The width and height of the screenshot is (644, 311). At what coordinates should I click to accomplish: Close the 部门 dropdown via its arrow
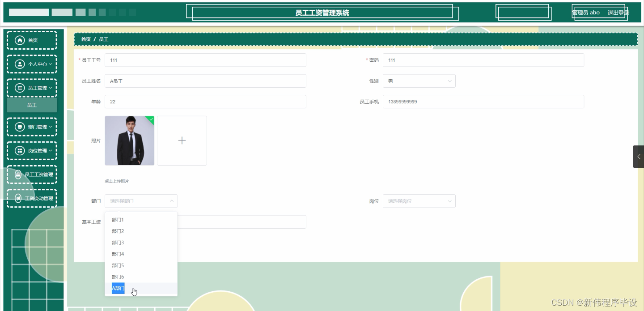click(x=172, y=201)
